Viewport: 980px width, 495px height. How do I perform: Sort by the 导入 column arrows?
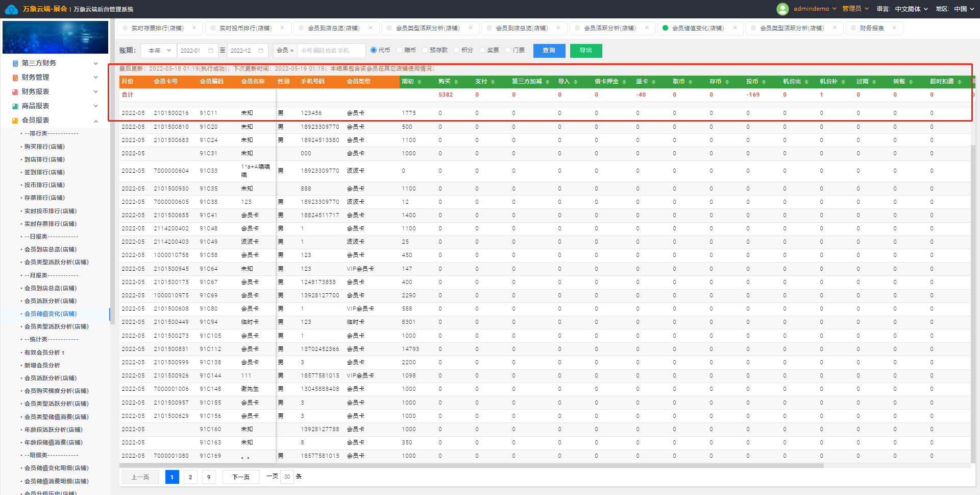pos(575,82)
